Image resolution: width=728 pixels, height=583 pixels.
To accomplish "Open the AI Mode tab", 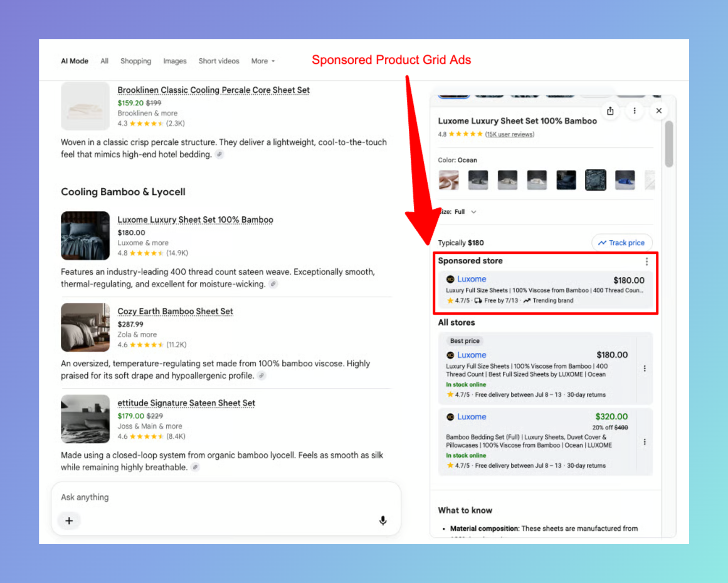I will (x=74, y=61).
